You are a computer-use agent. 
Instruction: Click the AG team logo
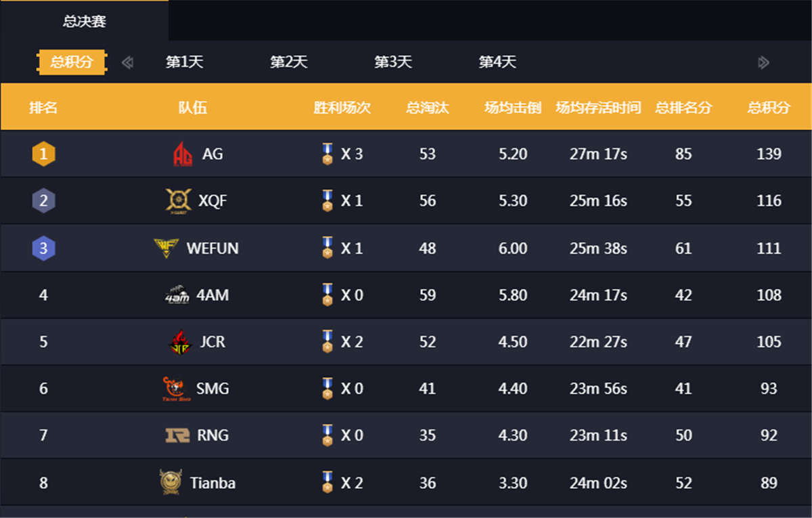click(x=183, y=154)
